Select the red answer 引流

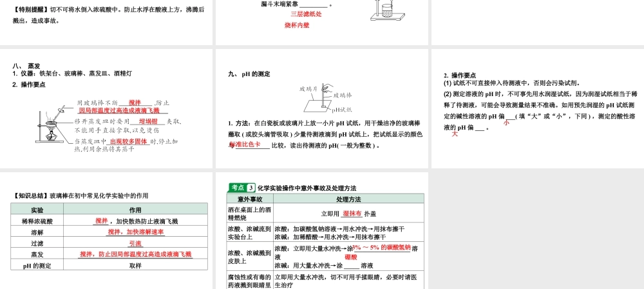click(x=135, y=243)
